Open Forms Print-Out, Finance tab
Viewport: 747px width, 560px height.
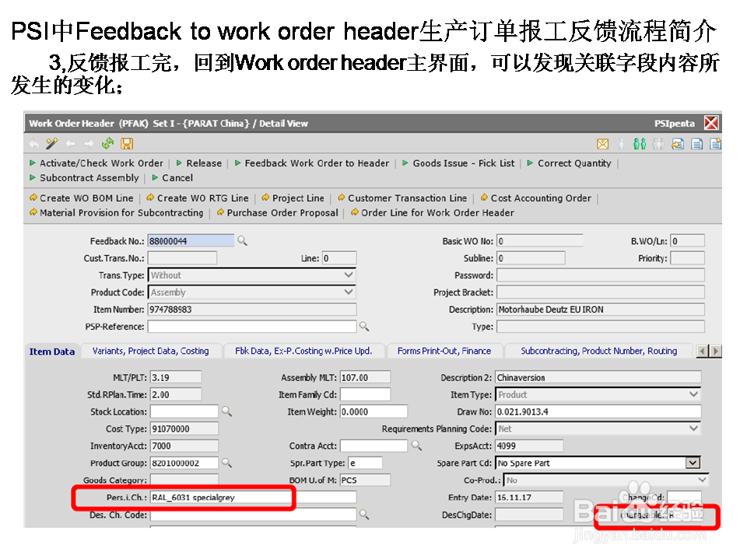444,351
